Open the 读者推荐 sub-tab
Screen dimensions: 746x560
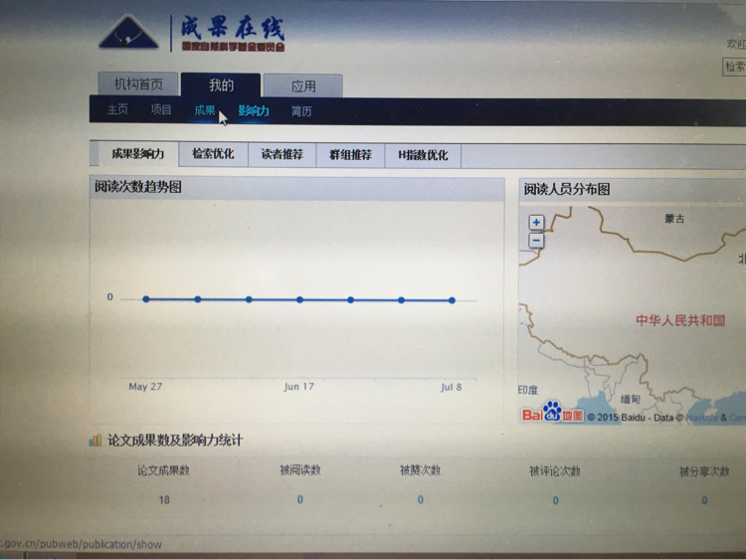[282, 154]
